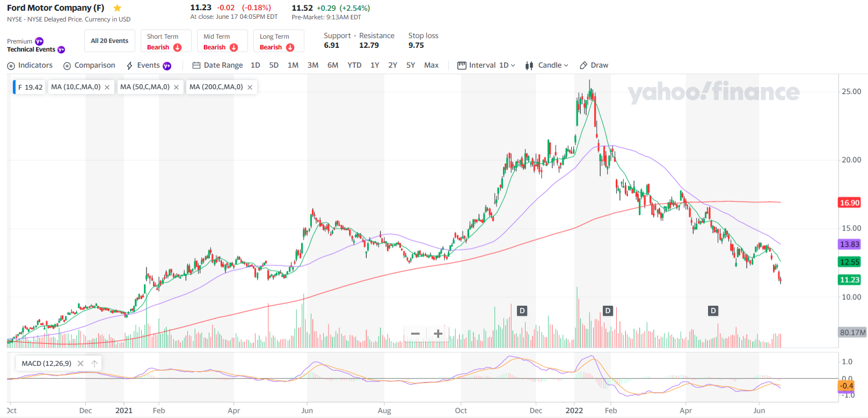Open the Long Term outlook card

pyautogui.click(x=279, y=41)
